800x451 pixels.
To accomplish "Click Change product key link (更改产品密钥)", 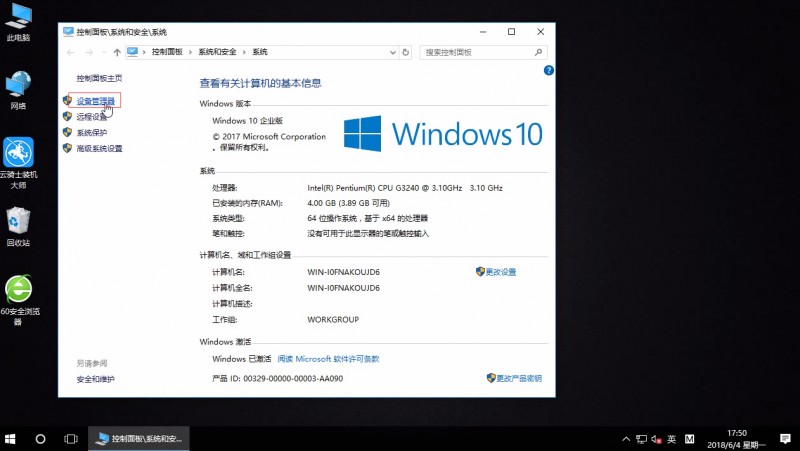I will coord(519,378).
